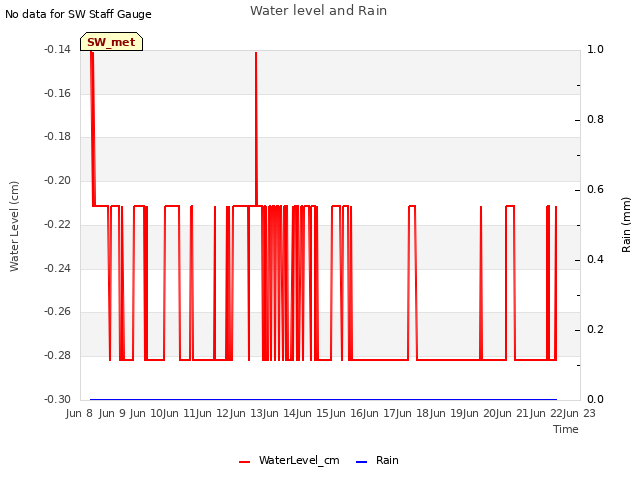Click the 0.2 rain axis tick label
640x480 pixels.
click(595, 329)
